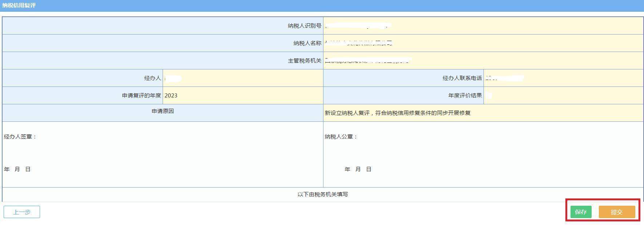
Task: Click the 年月日 date line under 经办人签章
Action: click(17, 169)
